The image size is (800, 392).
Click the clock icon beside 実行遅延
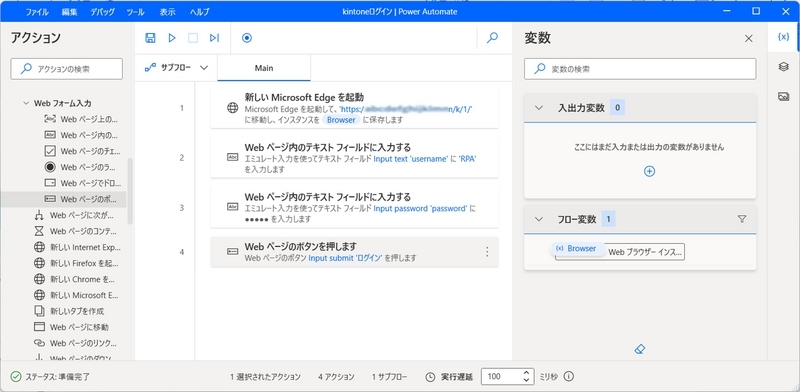430,377
